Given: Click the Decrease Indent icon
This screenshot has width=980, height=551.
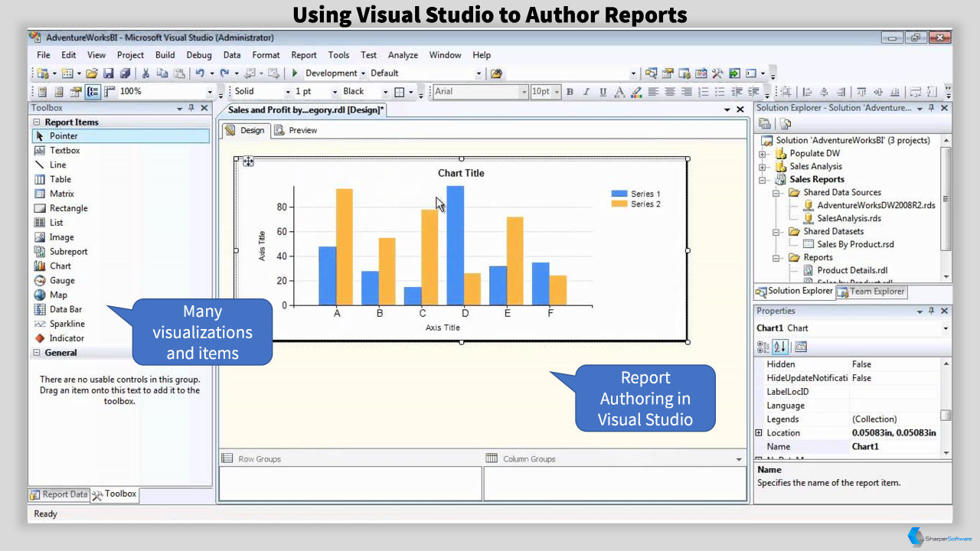Looking at the screenshot, I should pos(737,92).
